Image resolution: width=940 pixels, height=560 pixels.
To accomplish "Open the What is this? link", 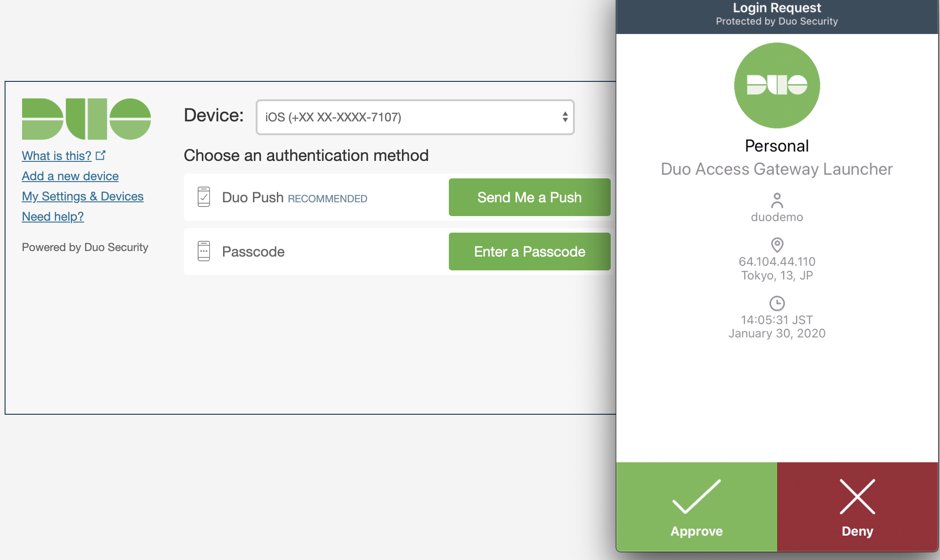I will [57, 156].
